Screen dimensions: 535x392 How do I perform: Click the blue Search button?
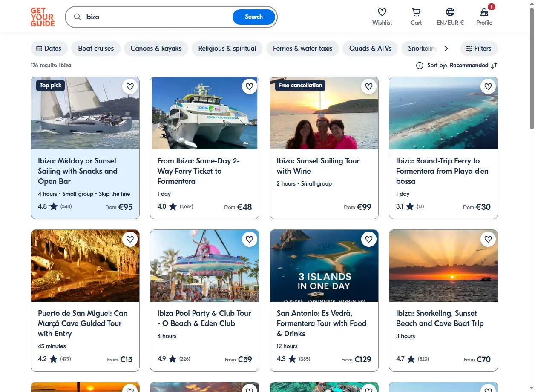[x=254, y=17]
